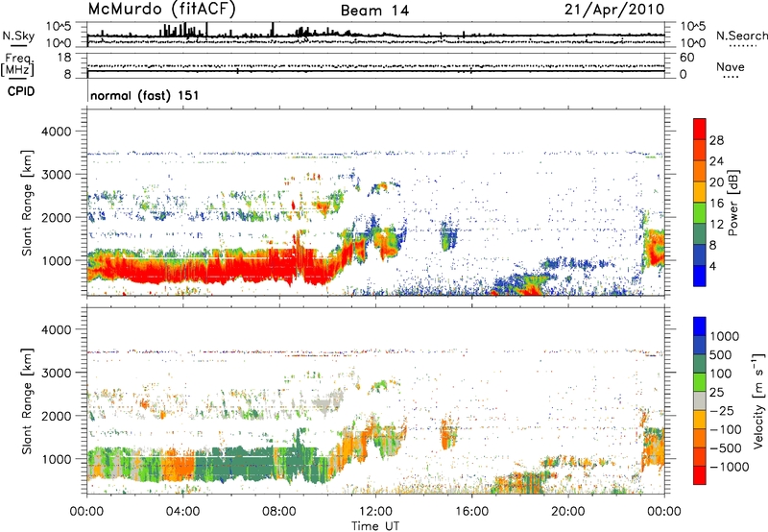
Task: Click the "Time UT" axis title
Action: pos(375,526)
